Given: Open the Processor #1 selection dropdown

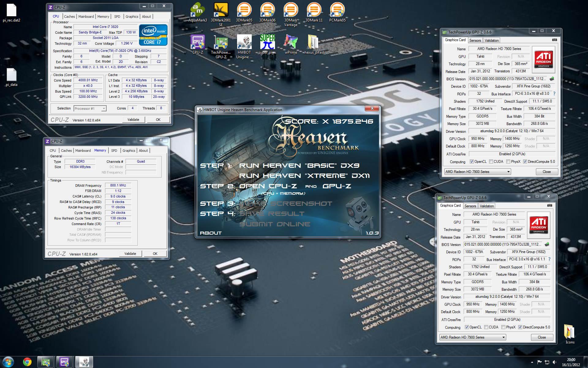Looking at the screenshot, I should 90,108.
